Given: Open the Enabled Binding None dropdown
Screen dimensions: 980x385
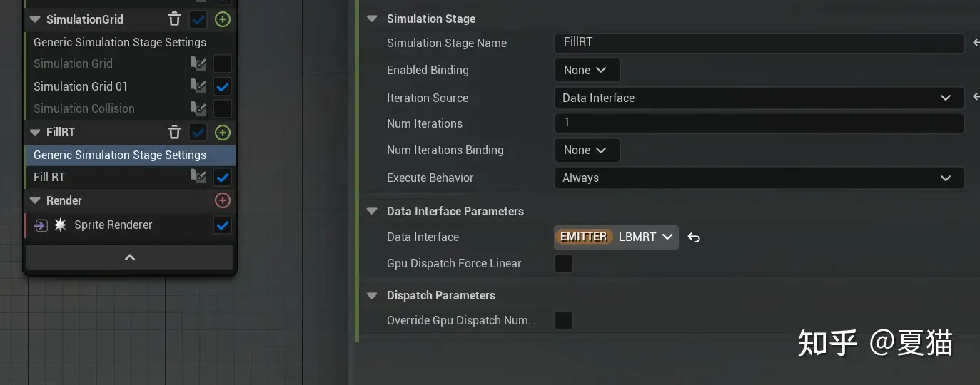Looking at the screenshot, I should coord(586,70).
